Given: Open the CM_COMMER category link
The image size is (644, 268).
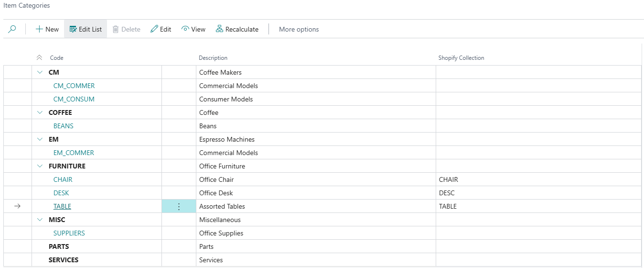Looking at the screenshot, I should click(74, 86).
